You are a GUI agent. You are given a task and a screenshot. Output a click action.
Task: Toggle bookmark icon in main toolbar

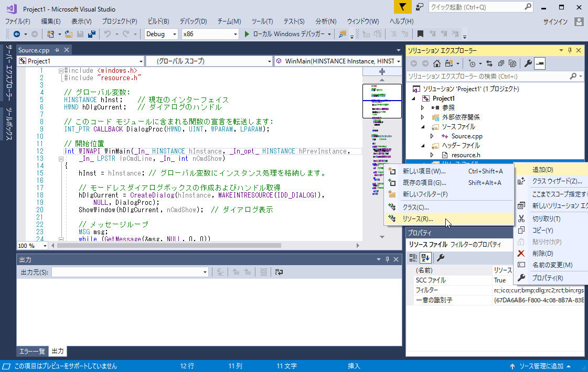(x=420, y=34)
